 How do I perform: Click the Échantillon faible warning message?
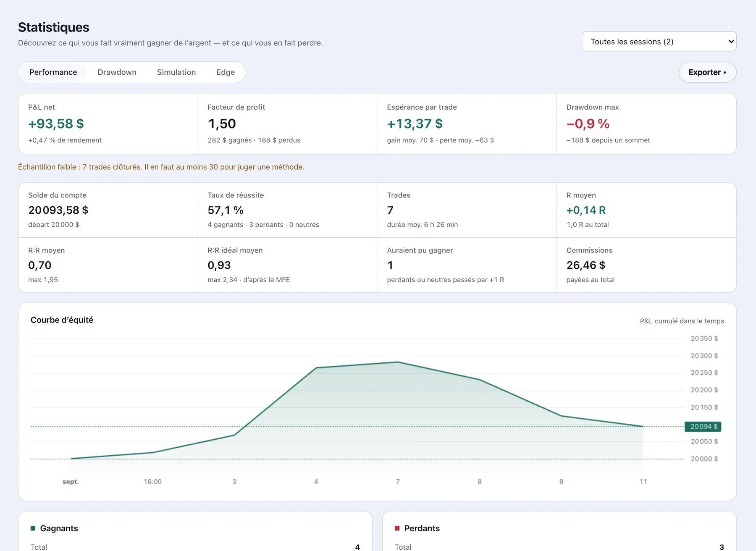[x=161, y=167]
